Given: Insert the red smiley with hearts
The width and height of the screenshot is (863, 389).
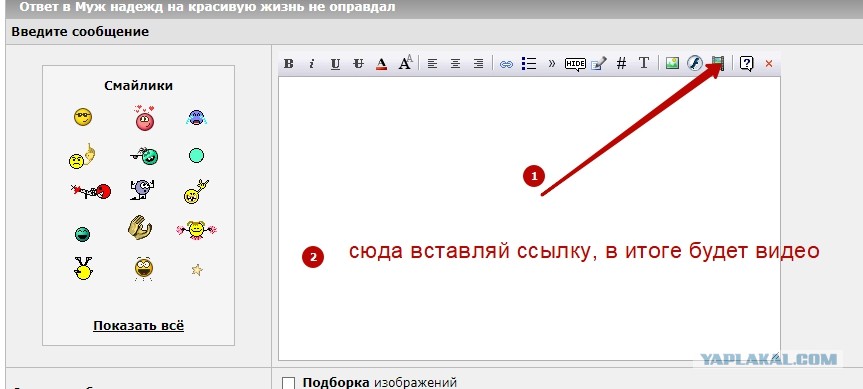Looking at the screenshot, I should [144, 118].
